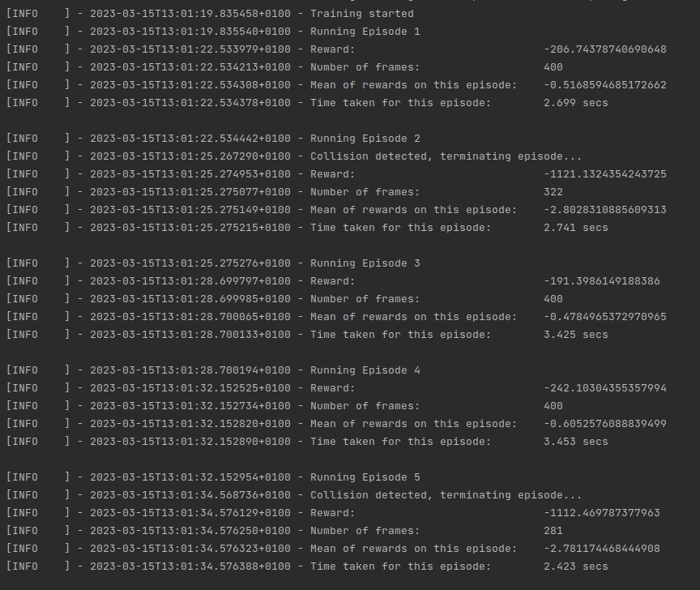Click mean reward value -0.4784965372970965
Viewport: 700px width, 590px height.
pos(605,317)
